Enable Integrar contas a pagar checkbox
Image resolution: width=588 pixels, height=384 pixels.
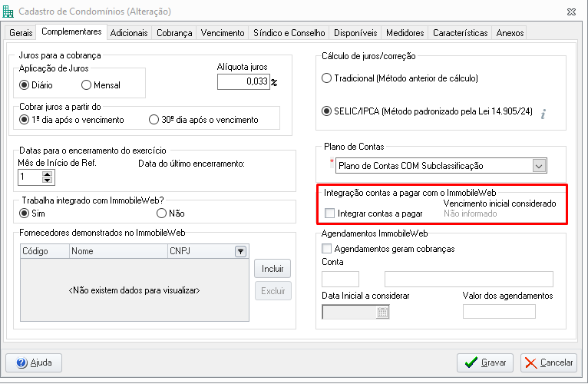click(329, 214)
